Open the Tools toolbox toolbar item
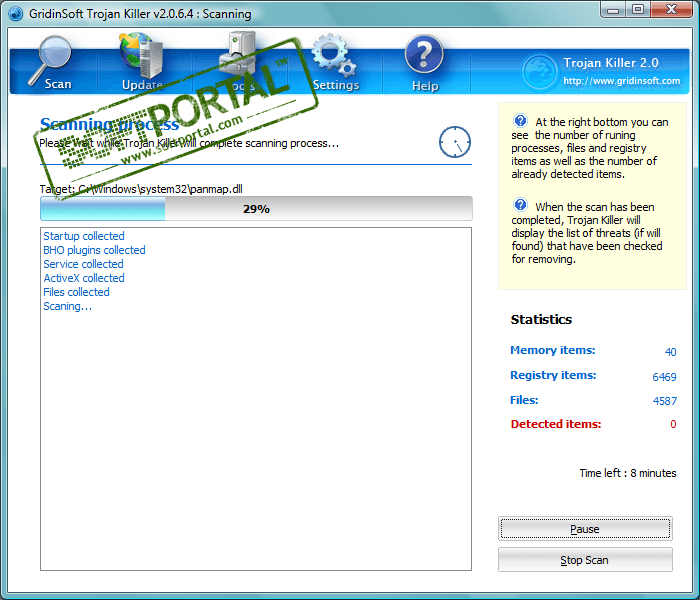Screen dimensions: 700x600 [x=239, y=62]
